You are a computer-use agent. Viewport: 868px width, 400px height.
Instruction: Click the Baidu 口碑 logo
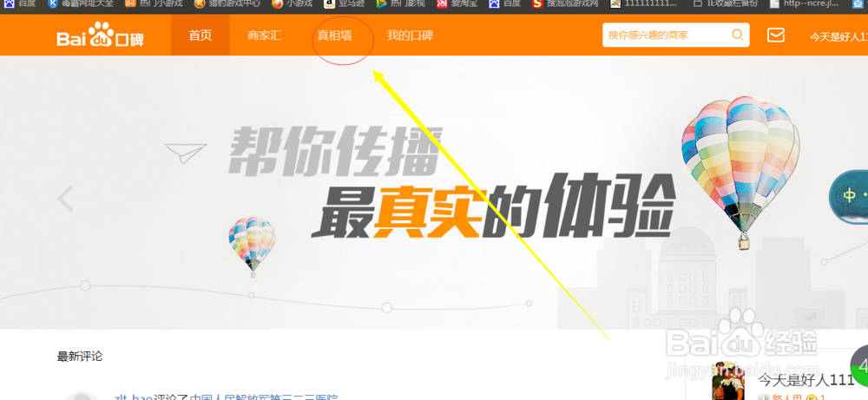100,35
